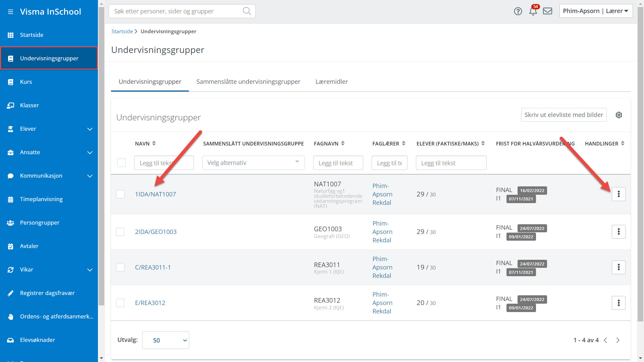Click the hamburger menu icon

[x=10, y=12]
